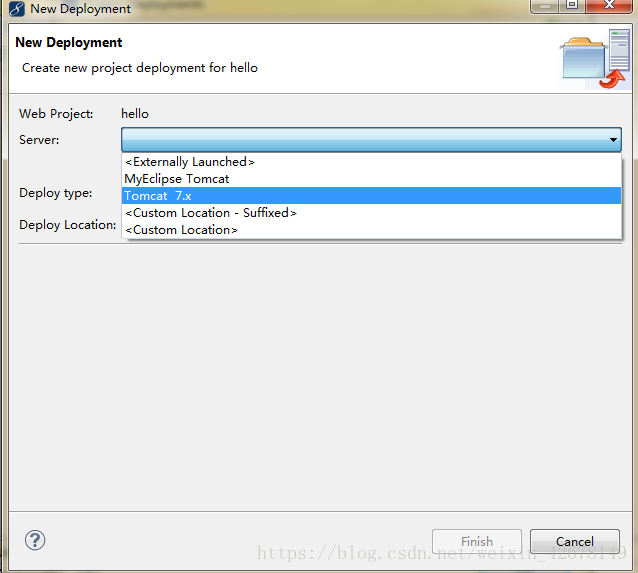Click the Web Project: label

tap(56, 114)
